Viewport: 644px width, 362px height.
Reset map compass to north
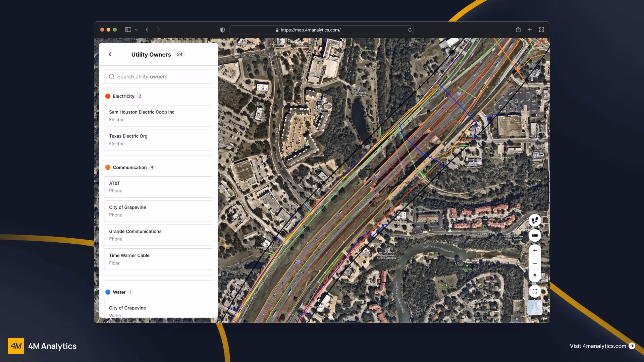tap(535, 276)
